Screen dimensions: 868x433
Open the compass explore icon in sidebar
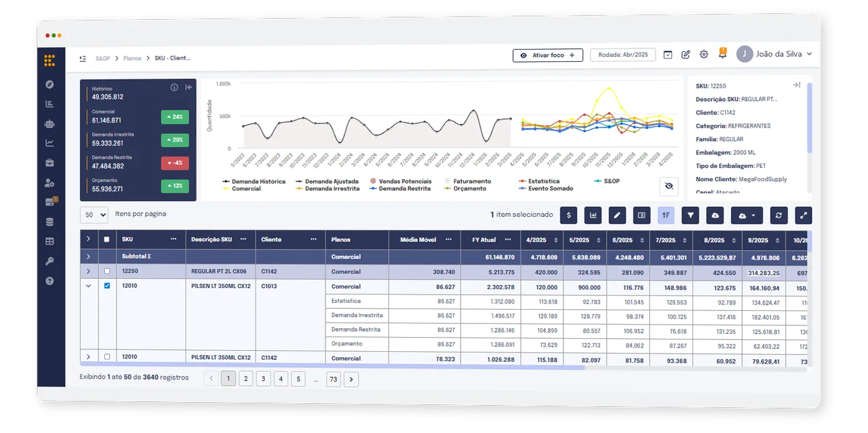[50, 84]
